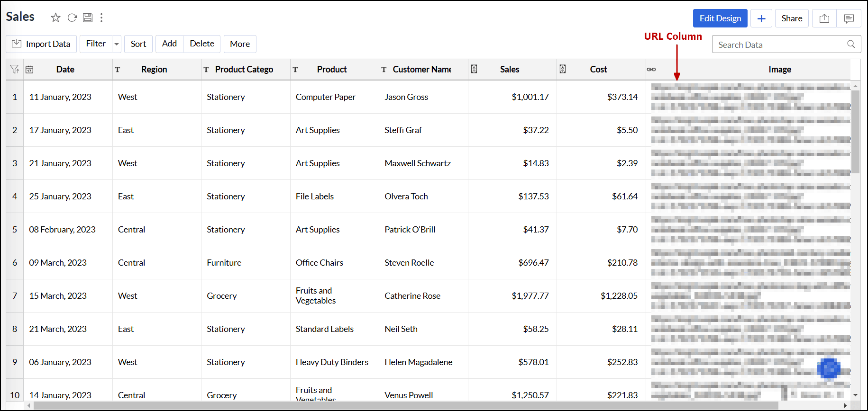This screenshot has width=868, height=411.
Task: Click the magnifier icon in Search Data box
Action: point(851,44)
